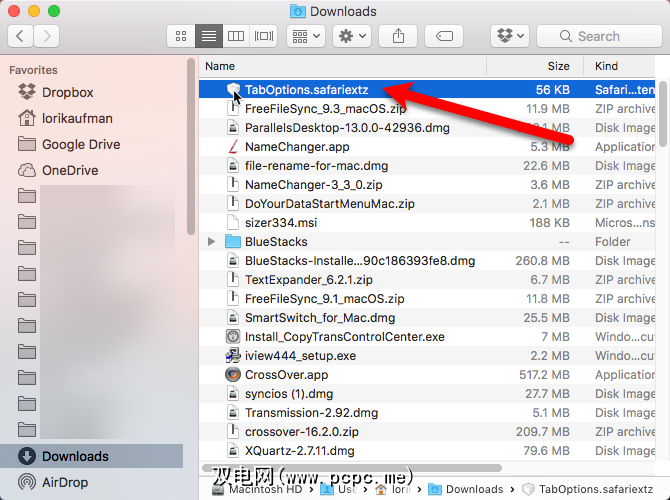Viewport: 670px width, 500px height.
Task: Switch to icon view
Action: tap(181, 36)
